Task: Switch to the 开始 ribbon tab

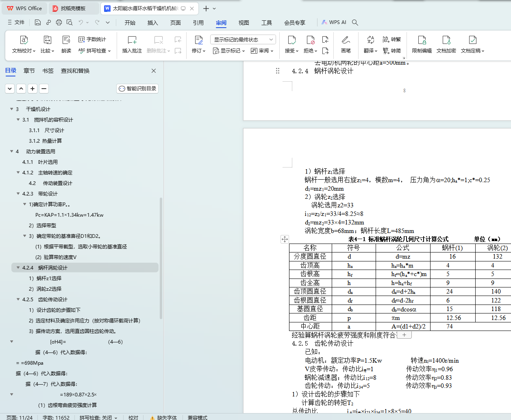Action: click(x=130, y=23)
